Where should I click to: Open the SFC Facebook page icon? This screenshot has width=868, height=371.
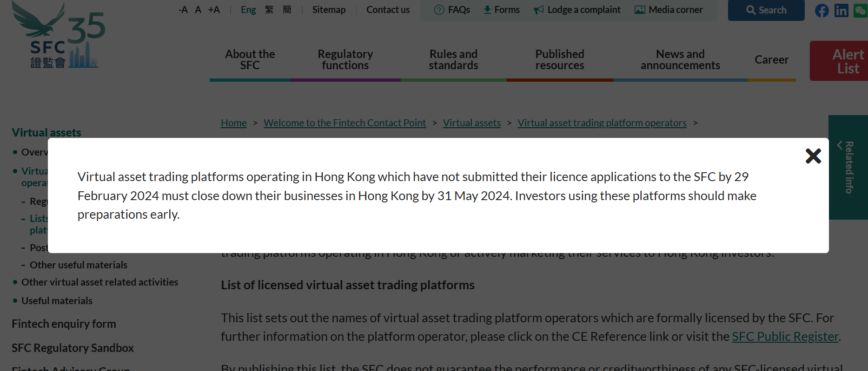[822, 11]
